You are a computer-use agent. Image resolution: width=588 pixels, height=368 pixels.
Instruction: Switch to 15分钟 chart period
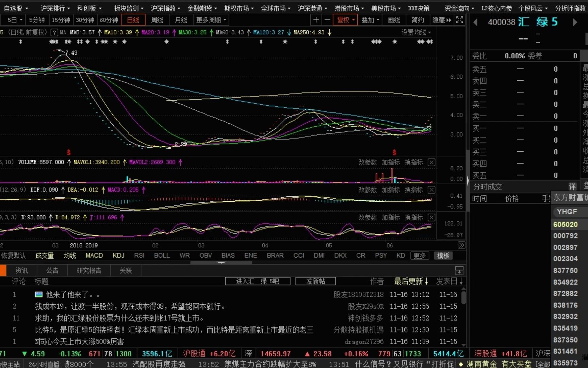(x=61, y=20)
